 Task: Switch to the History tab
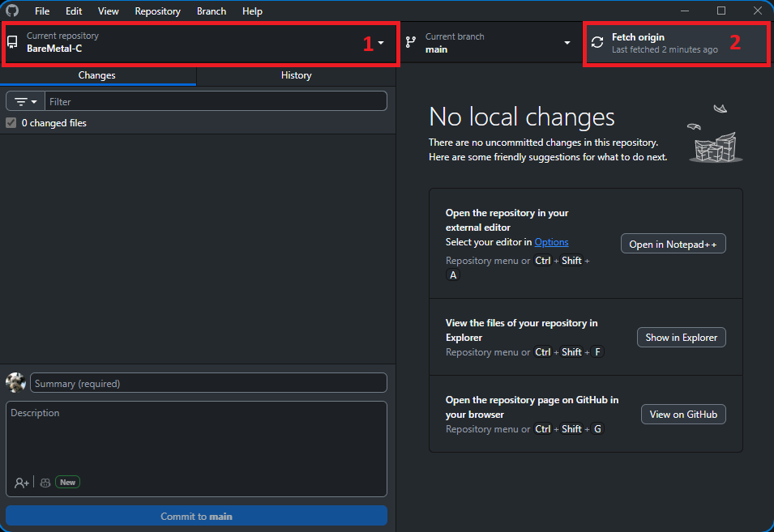pyautogui.click(x=296, y=75)
